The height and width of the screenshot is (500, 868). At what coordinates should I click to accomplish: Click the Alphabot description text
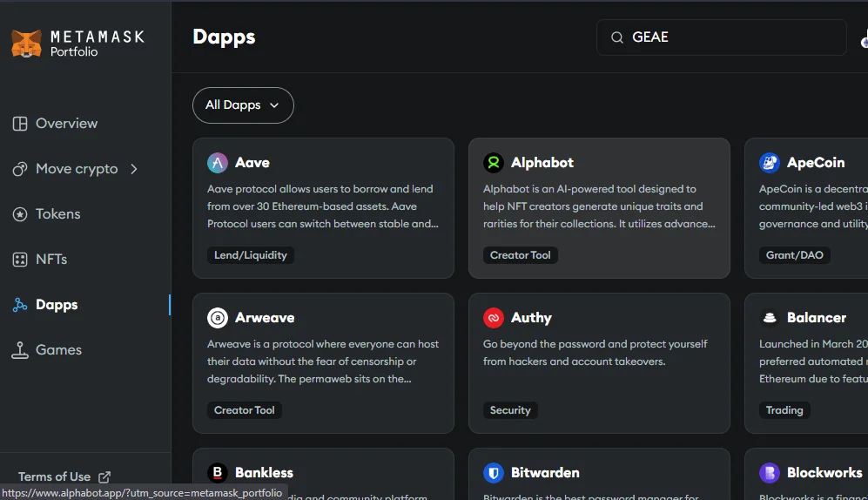599,206
